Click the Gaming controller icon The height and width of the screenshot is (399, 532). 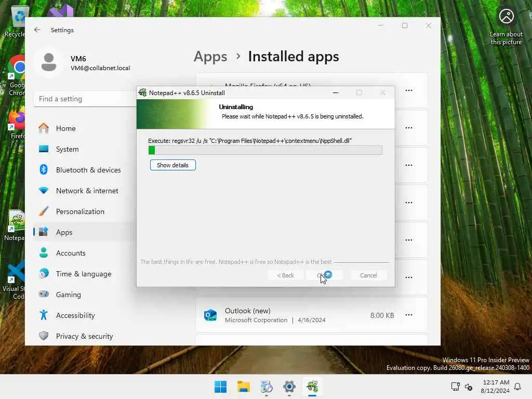click(44, 294)
